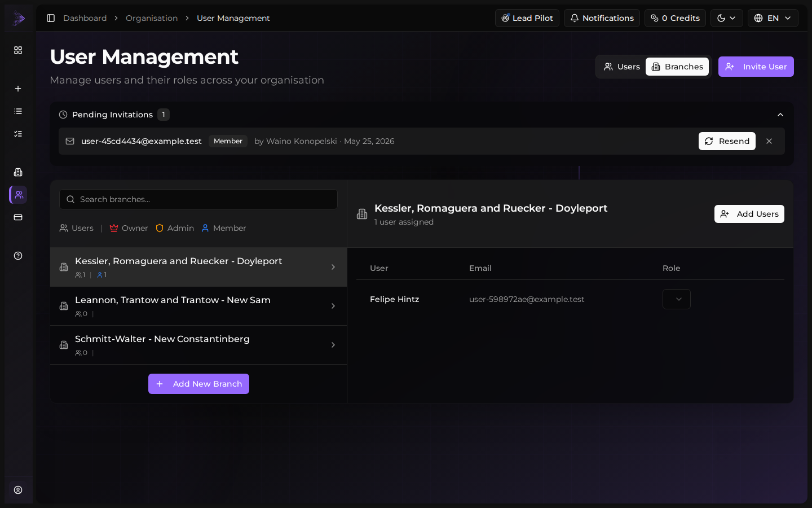Click the clock icon next to Pending Invitations
The image size is (812, 508).
coord(63,115)
